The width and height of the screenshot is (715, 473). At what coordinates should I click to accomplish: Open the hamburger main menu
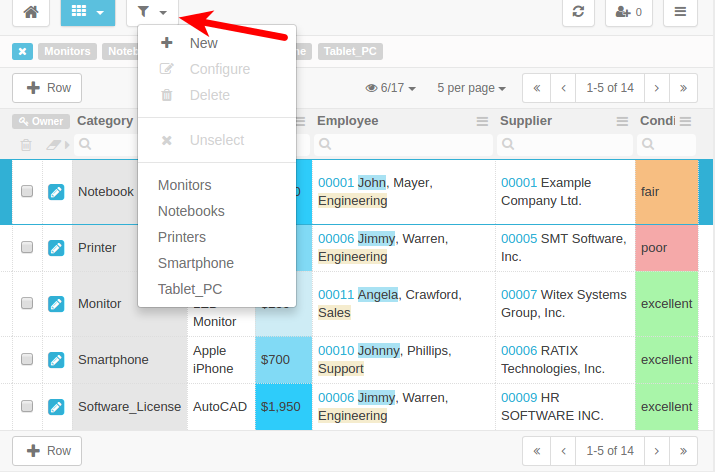[680, 11]
